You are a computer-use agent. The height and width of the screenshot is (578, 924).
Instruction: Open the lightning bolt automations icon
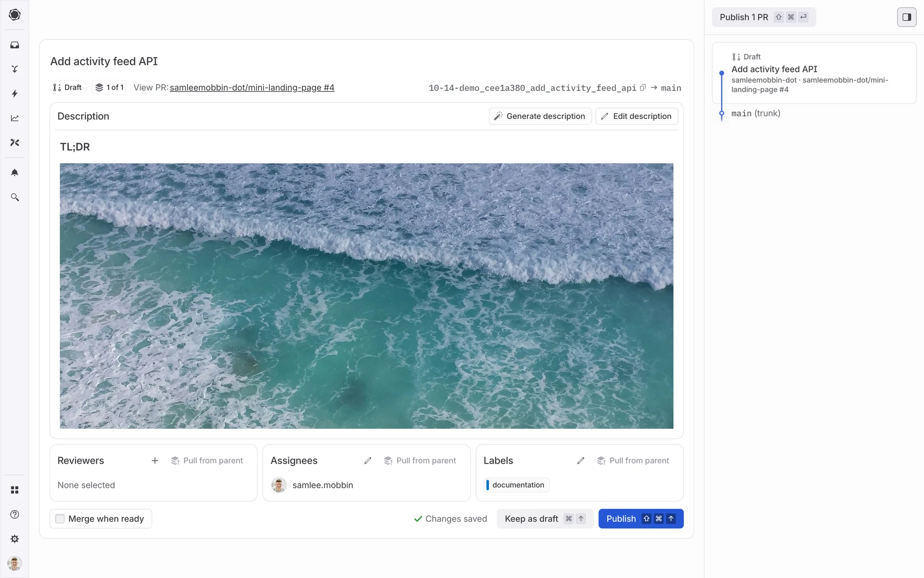click(x=14, y=93)
